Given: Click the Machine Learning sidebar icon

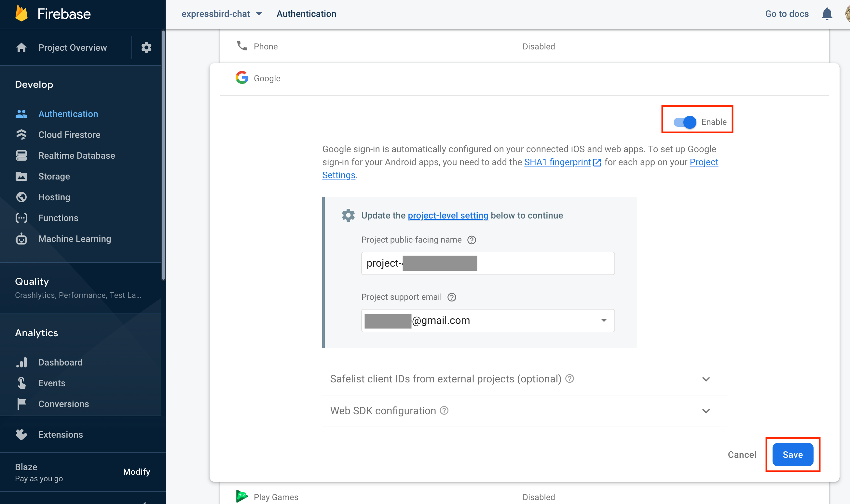Looking at the screenshot, I should click(21, 239).
